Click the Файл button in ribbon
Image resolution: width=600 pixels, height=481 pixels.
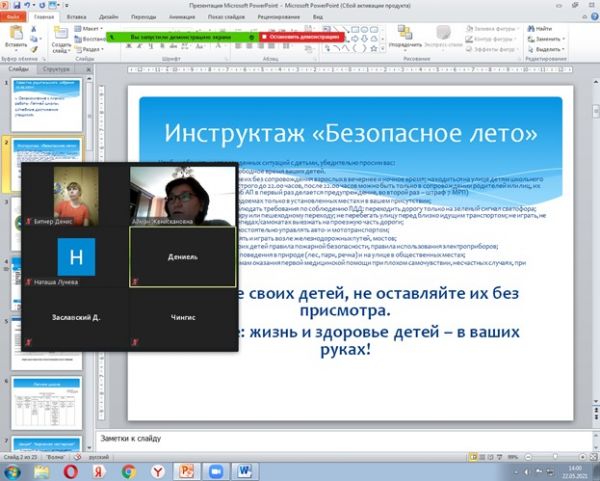click(14, 18)
